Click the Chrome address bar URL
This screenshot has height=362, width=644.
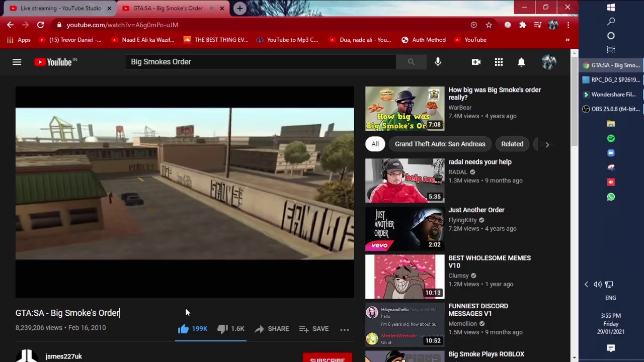point(122,25)
